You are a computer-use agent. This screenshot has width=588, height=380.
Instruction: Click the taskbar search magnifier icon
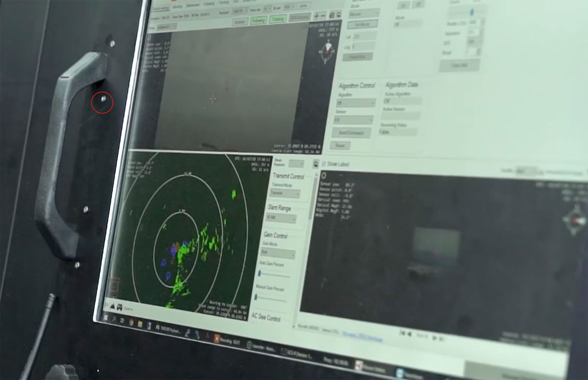pos(114,319)
